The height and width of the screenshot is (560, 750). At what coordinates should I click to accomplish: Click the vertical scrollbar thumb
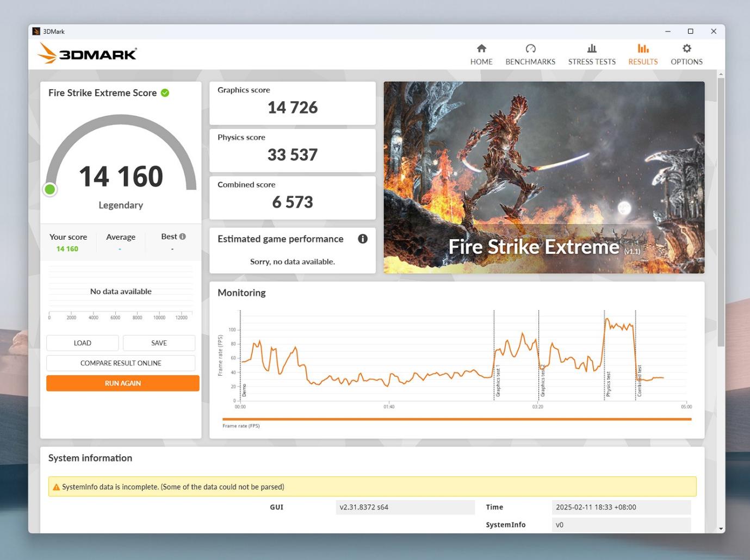(x=721, y=212)
